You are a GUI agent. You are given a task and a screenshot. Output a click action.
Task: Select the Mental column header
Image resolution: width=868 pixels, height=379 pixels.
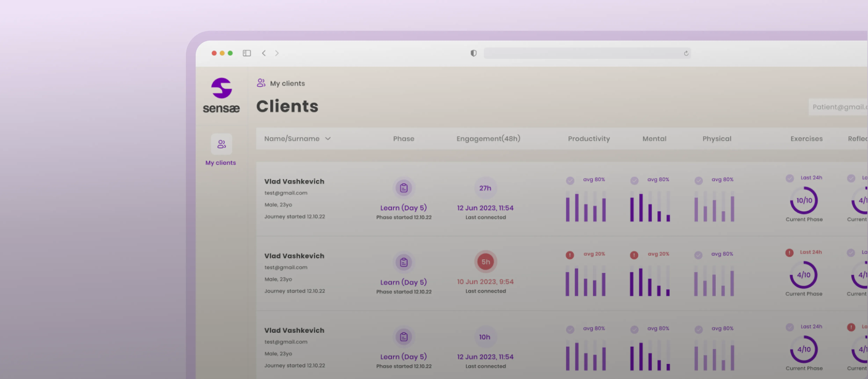[x=654, y=139]
